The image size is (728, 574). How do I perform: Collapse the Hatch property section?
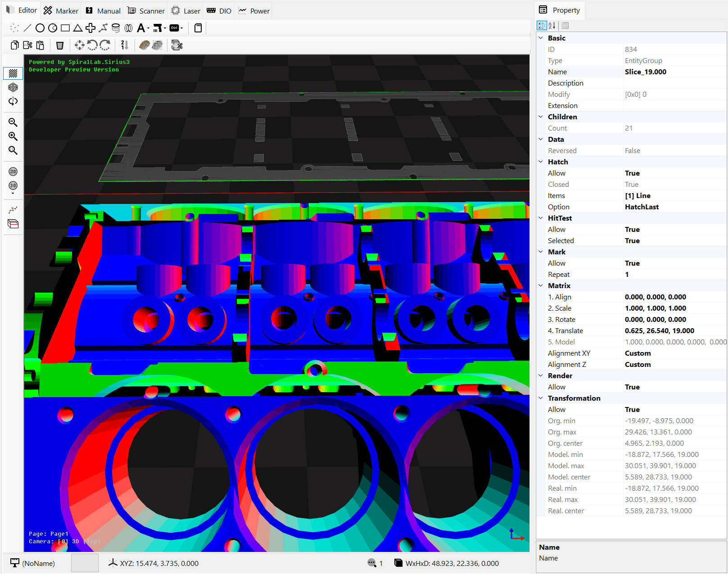541,162
